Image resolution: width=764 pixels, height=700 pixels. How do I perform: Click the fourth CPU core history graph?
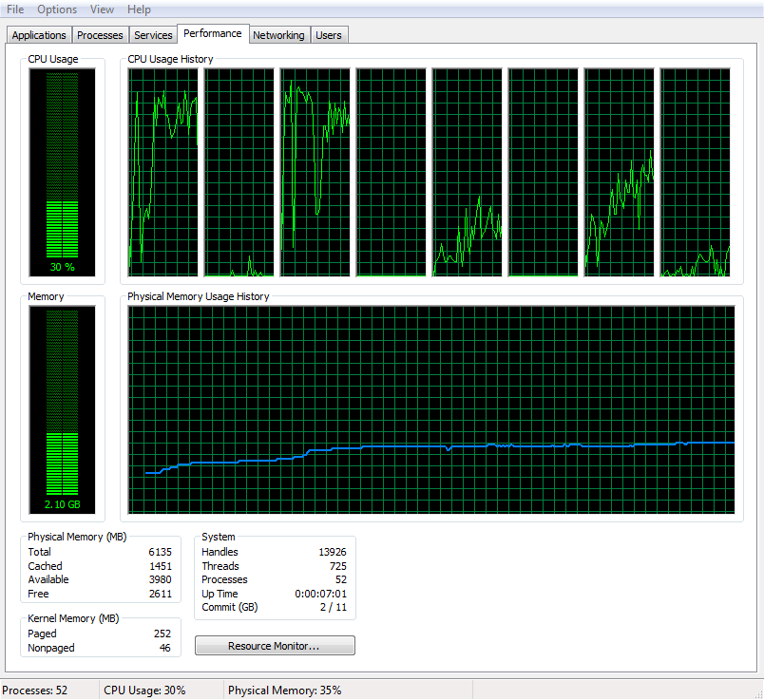[x=391, y=173]
